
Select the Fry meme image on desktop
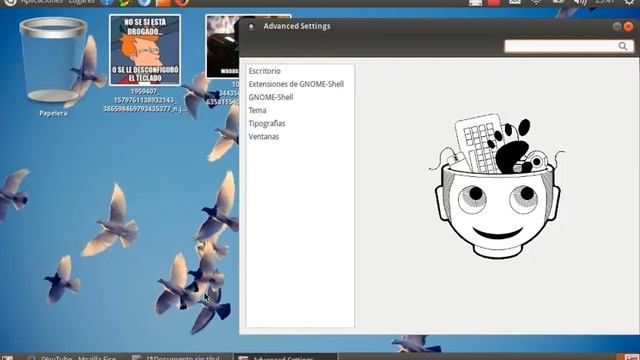(145, 50)
